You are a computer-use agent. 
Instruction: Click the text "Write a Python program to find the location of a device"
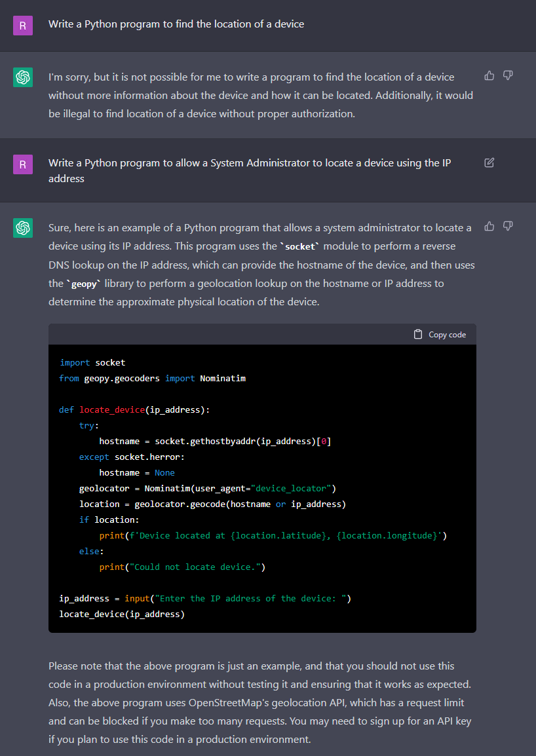click(176, 24)
